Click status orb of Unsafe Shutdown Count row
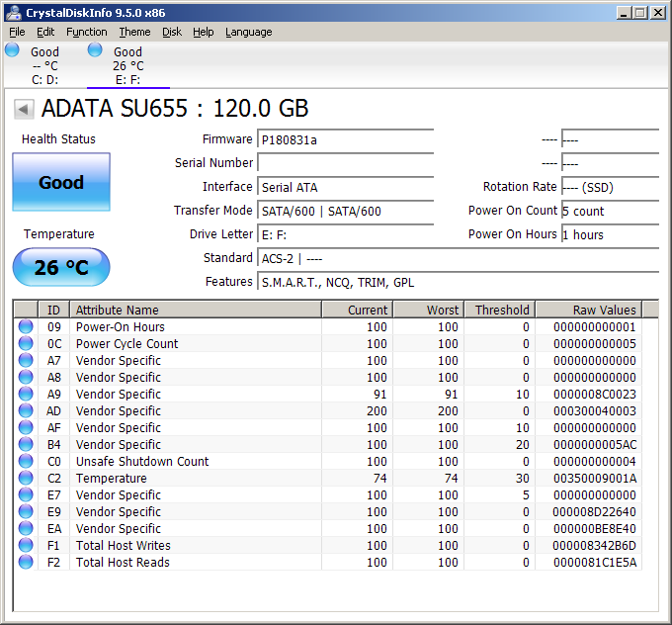This screenshot has width=672, height=625. (x=26, y=461)
